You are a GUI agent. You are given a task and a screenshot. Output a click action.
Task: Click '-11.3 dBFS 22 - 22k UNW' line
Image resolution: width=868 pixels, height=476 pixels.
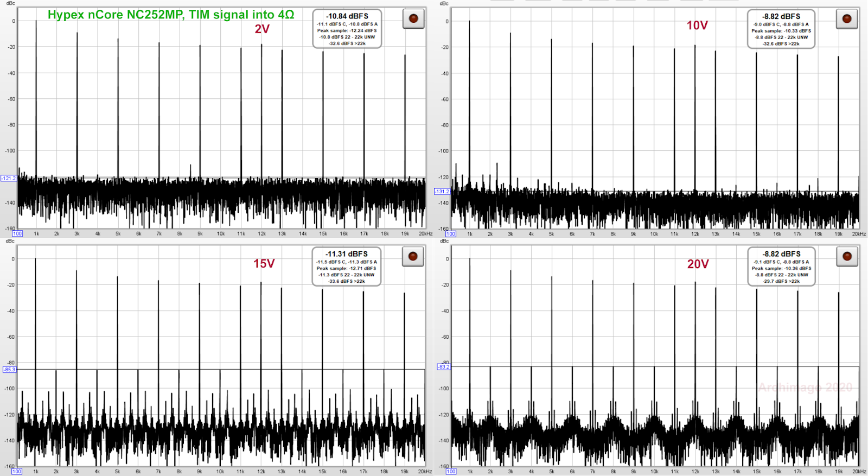pos(347,275)
